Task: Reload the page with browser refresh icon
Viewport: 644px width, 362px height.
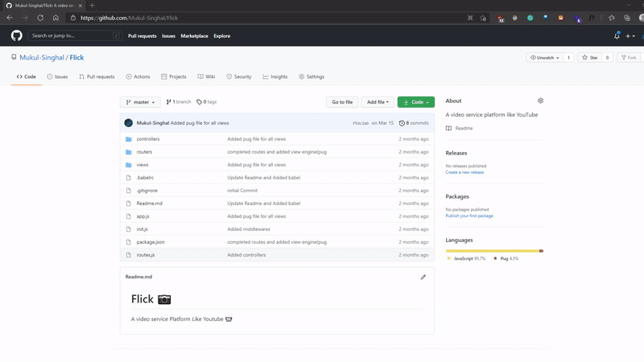Action: (x=40, y=18)
